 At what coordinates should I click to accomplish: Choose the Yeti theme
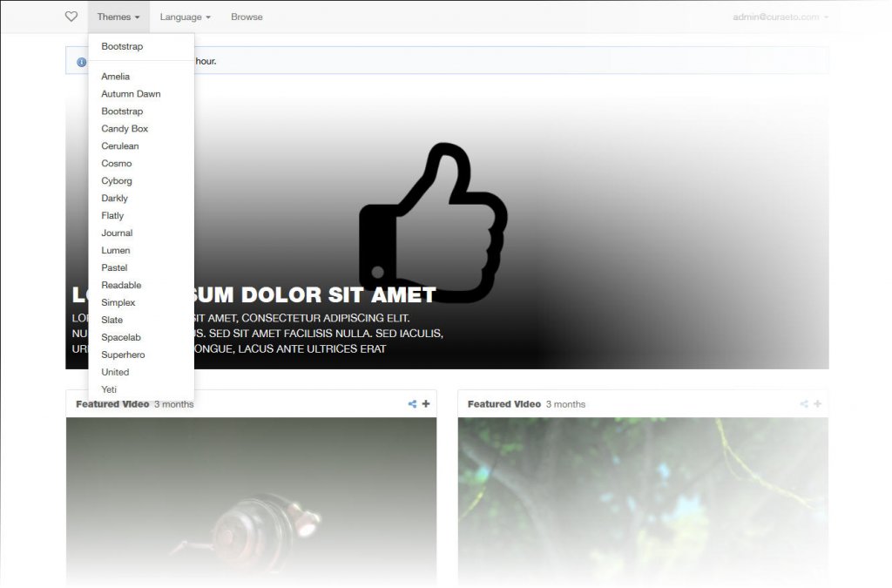141,389
